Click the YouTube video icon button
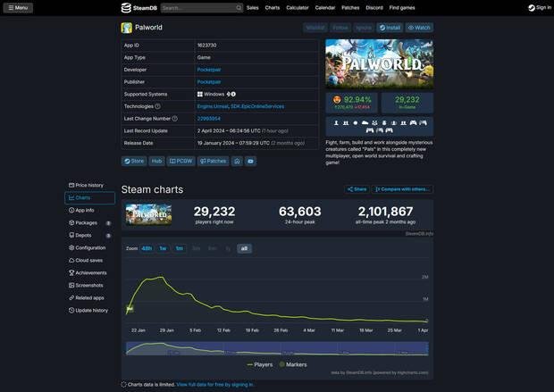This screenshot has width=554, height=392. 250,161
